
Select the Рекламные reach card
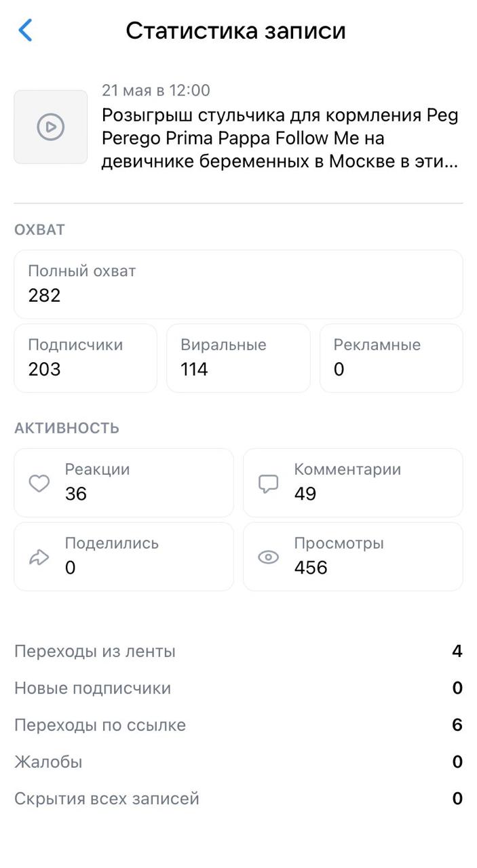click(391, 358)
